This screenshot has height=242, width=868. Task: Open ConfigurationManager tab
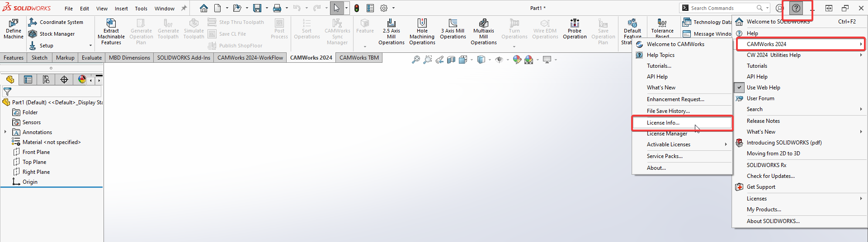46,79
